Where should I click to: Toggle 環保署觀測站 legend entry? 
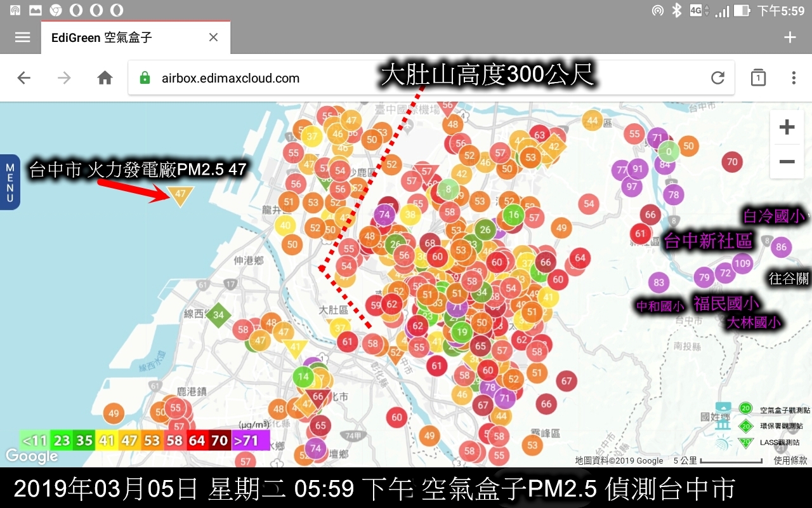(781, 426)
